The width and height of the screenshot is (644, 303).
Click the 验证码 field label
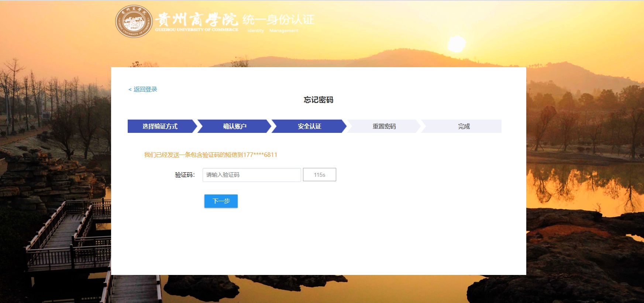tap(185, 175)
